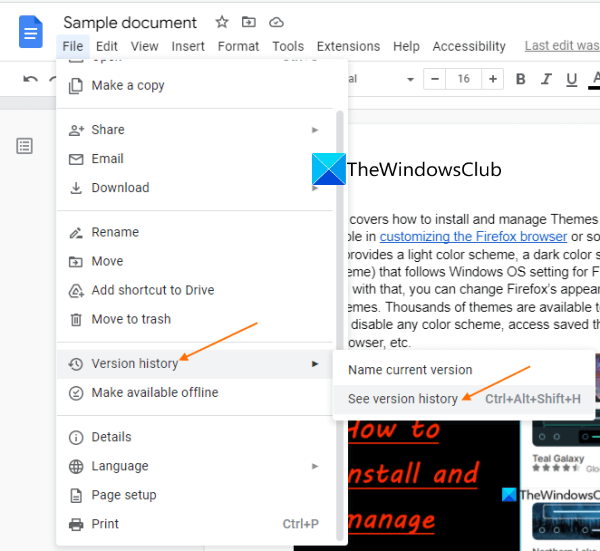Click the Print printer icon

76,525
